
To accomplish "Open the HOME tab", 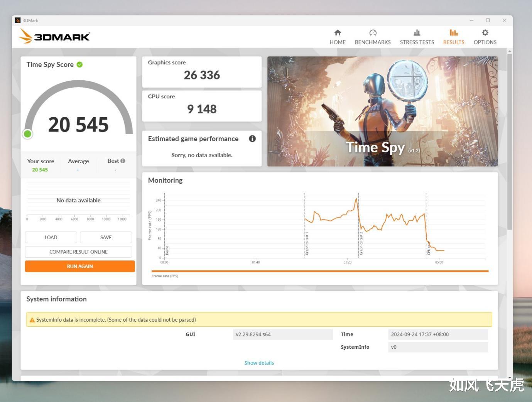I will tap(338, 37).
